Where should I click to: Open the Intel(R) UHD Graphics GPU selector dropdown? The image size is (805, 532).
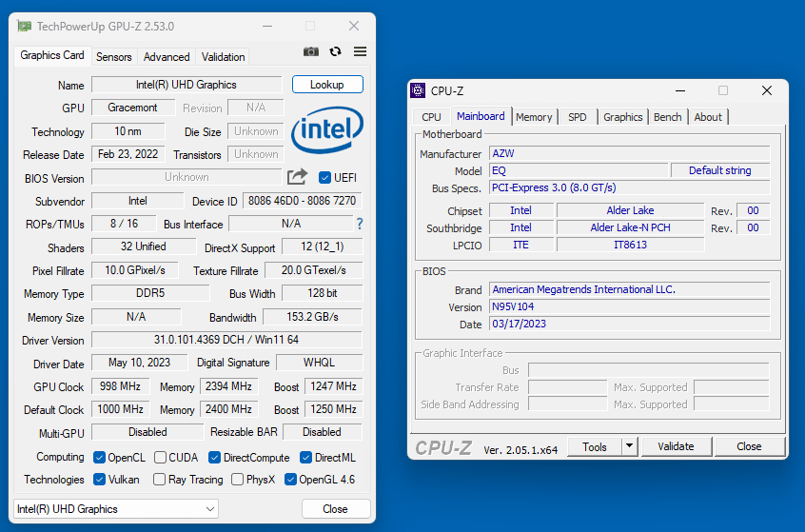[116, 509]
